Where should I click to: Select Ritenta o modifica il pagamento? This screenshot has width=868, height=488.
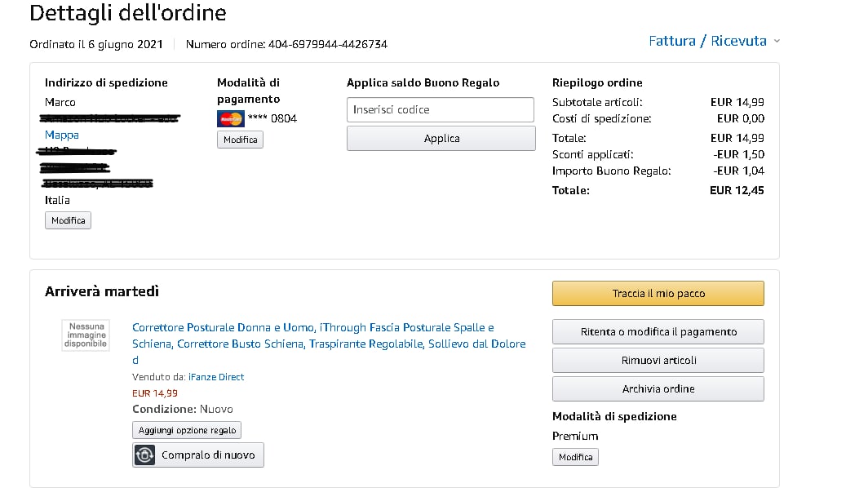658,331
